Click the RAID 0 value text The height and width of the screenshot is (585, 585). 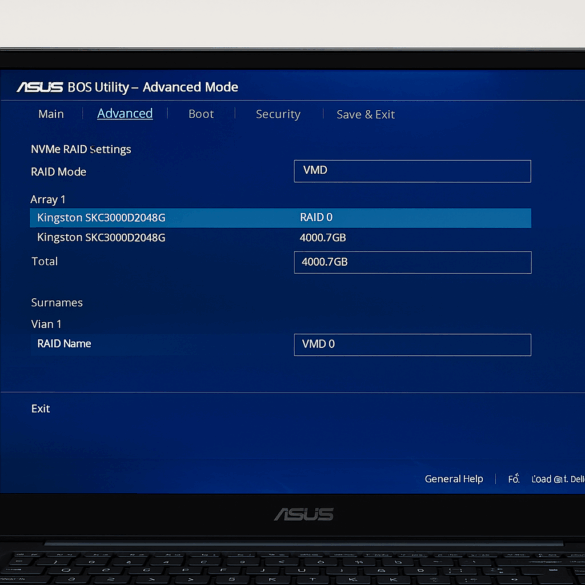click(316, 217)
